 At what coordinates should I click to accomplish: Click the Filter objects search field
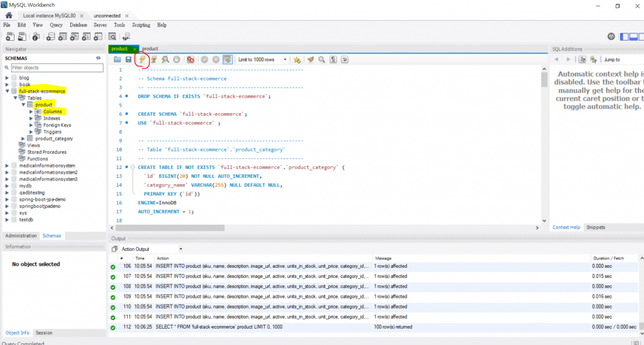(57, 68)
